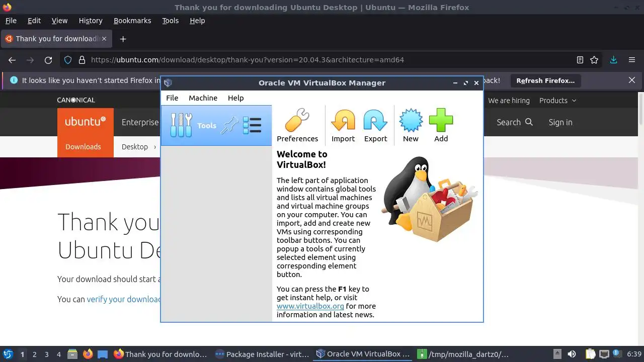644x362 pixels.
Task: Toggle Reader View in Firefox
Action: pyautogui.click(x=580, y=60)
